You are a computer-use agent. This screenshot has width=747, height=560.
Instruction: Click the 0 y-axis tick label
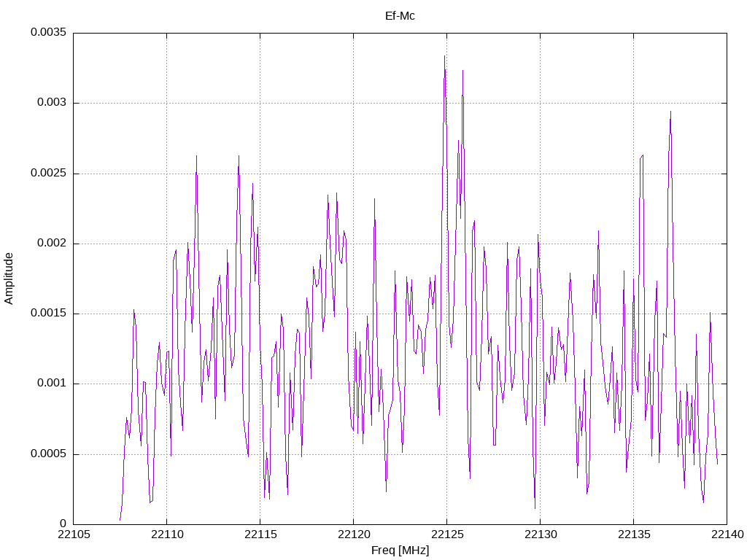tap(63, 524)
